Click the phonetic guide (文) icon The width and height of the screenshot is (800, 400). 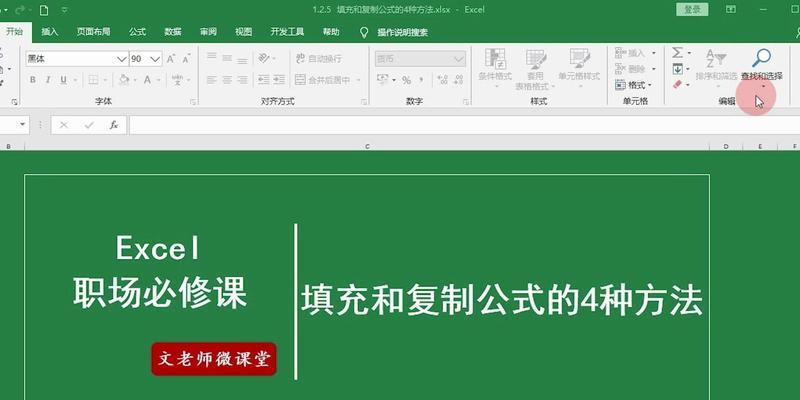177,80
